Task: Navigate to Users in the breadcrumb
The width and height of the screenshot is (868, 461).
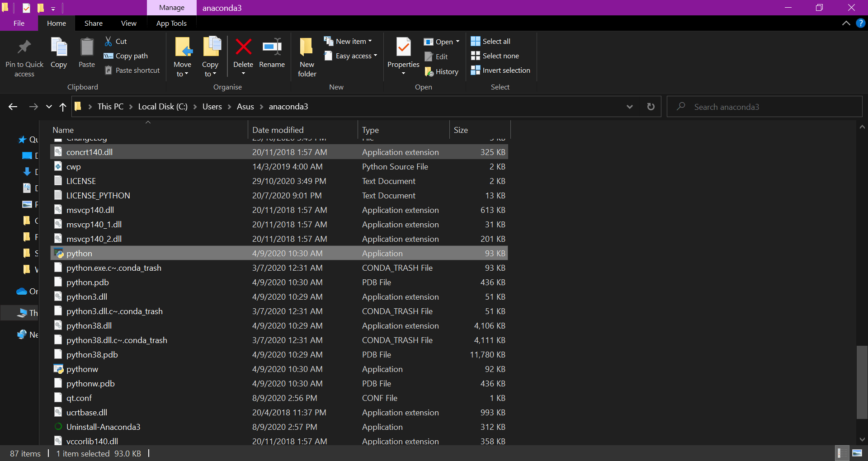Action: pos(212,107)
